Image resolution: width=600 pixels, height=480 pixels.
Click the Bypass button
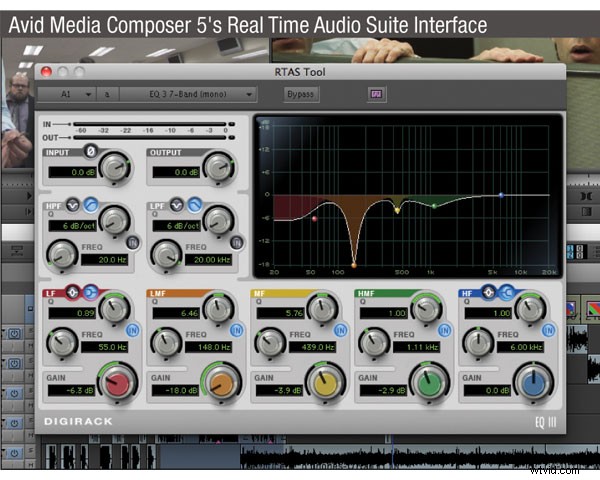coord(301,94)
